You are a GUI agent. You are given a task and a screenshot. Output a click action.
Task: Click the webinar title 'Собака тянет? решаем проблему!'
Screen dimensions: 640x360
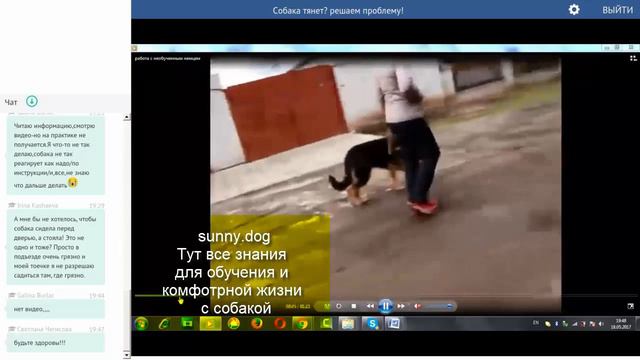338,11
